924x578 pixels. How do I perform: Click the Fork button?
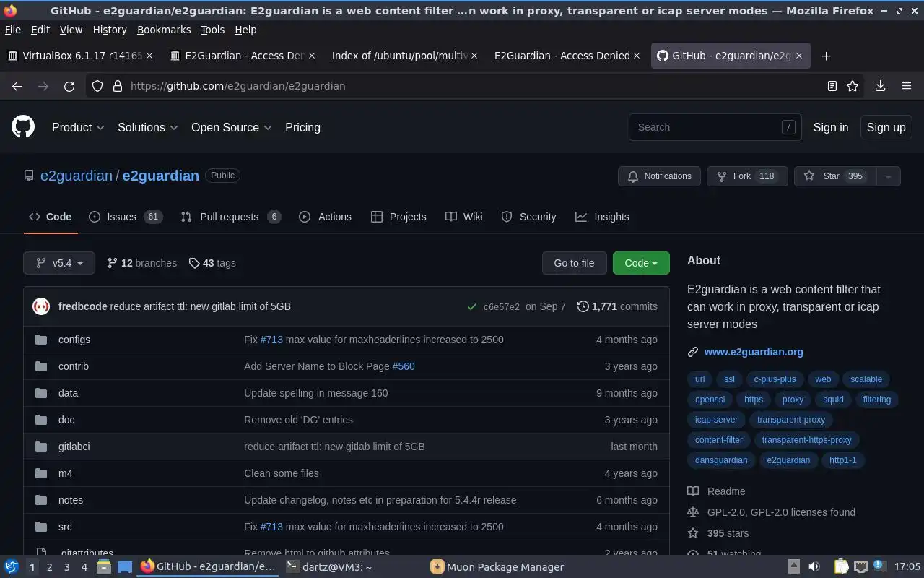click(x=747, y=176)
